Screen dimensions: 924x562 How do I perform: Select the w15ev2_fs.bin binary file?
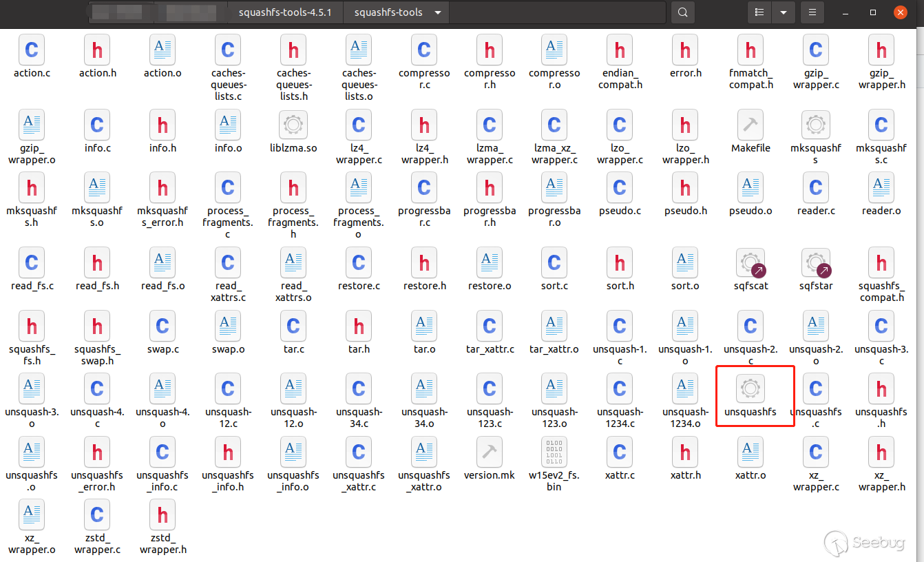(554, 452)
